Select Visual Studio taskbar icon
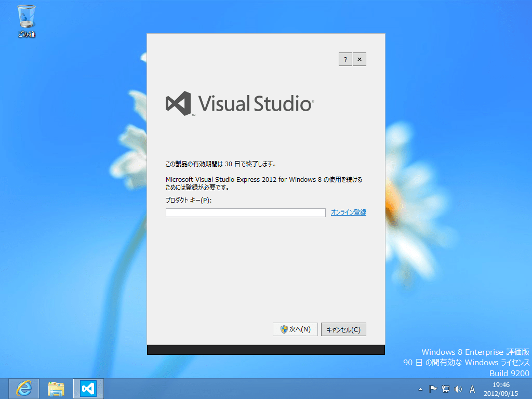Screen dimensions: 532x399 (x=88, y=389)
